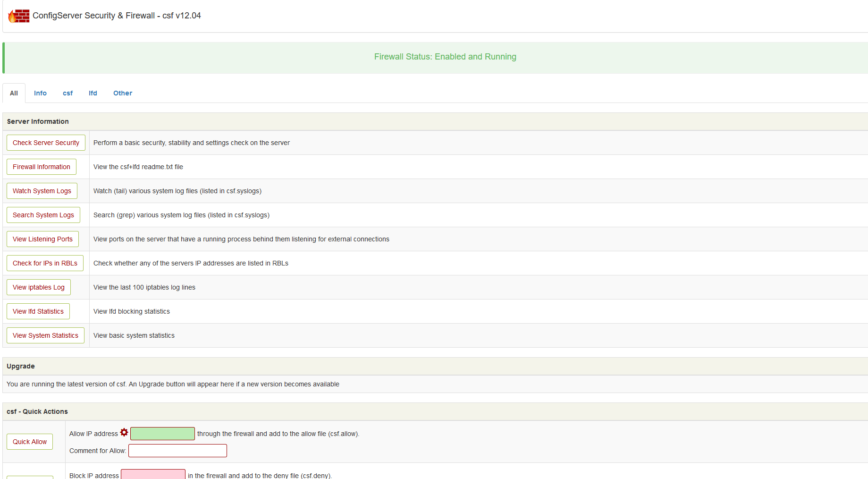Run Check Server Security
This screenshot has height=479, width=868.
[46, 143]
